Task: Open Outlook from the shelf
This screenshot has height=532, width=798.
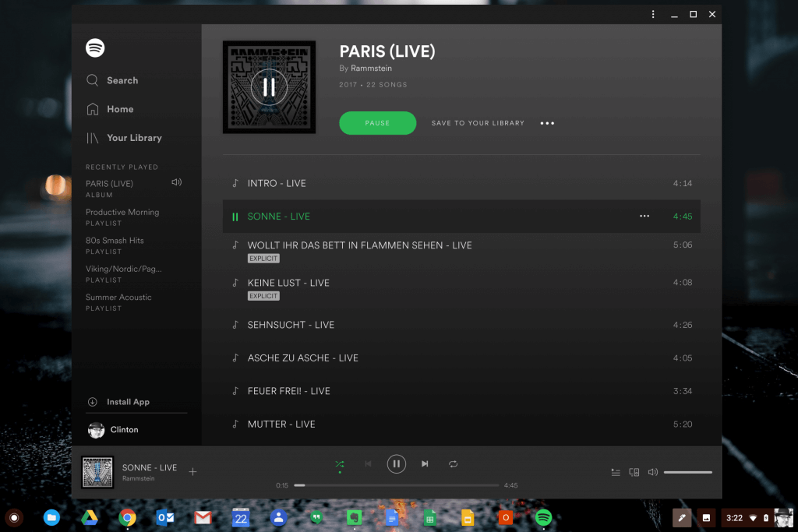Action: pos(165,518)
